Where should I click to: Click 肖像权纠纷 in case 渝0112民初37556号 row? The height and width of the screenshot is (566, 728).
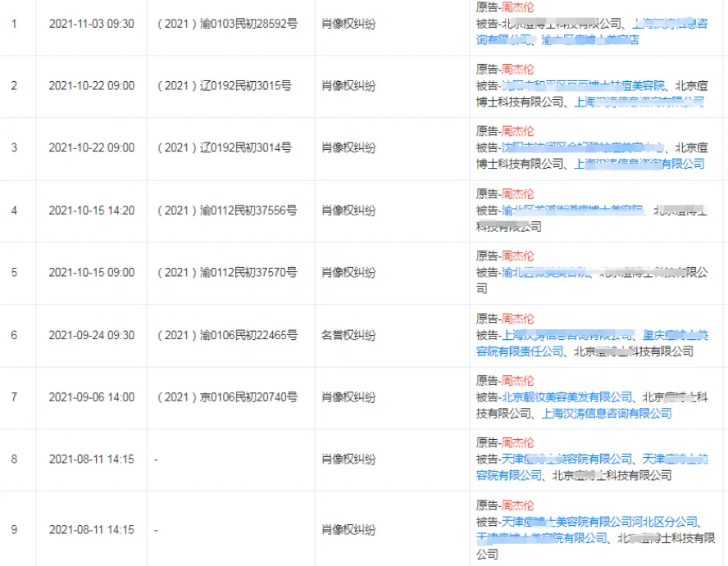[348, 211]
